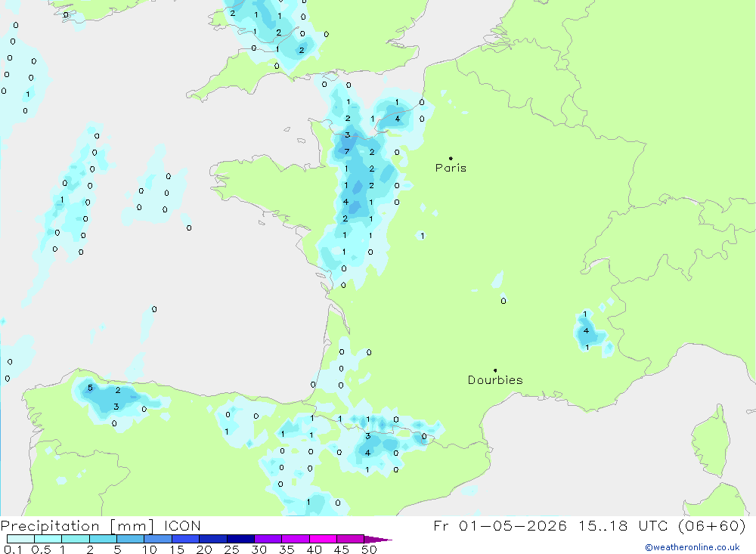
Task: Click the 'Fr 01-05-2026' forecast date
Action: tap(500, 525)
